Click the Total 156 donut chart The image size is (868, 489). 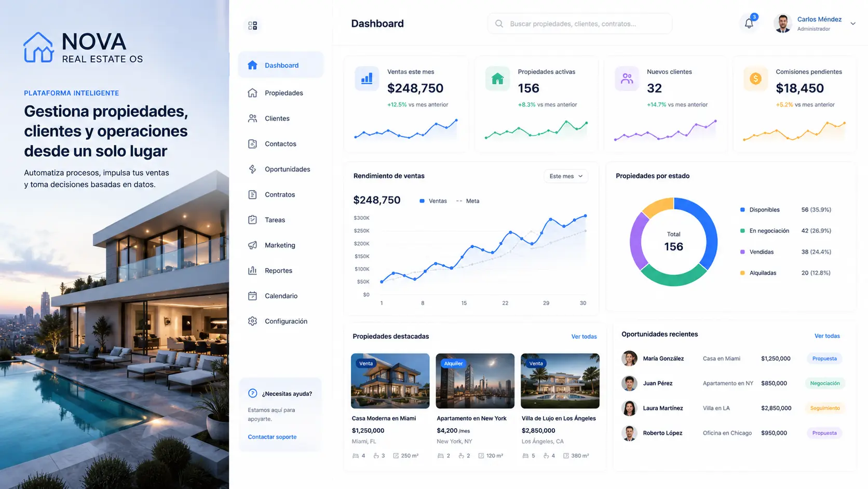(x=674, y=242)
